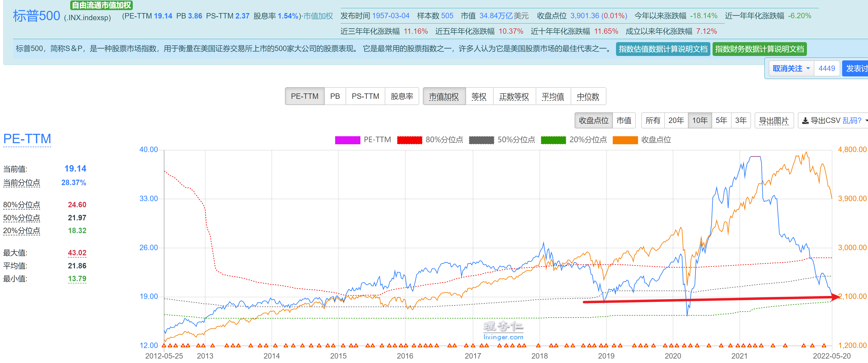This screenshot has height=363, width=868.
Task: Click the 自由流通市值加权 green badge
Action: (x=101, y=5)
